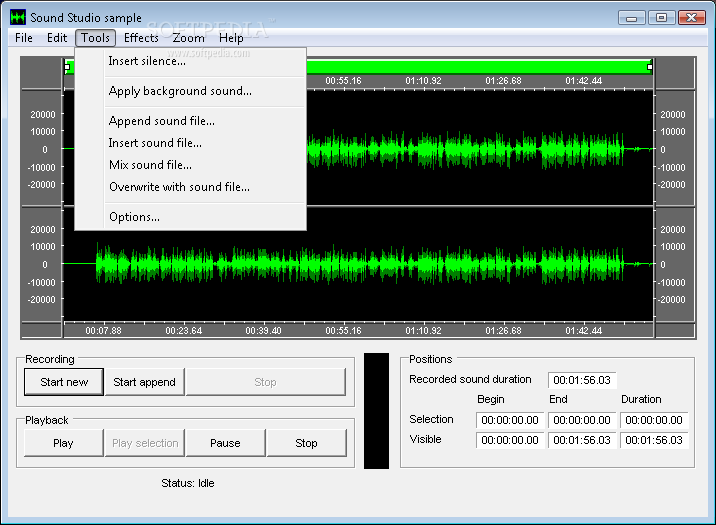Open the Effects menu

click(x=141, y=38)
